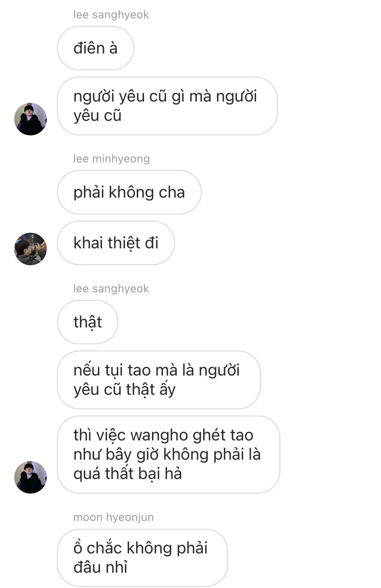Screen dimensions: 381x588
Task: Tap the second 'lee sanghyeok' sender label
Action: (111, 288)
